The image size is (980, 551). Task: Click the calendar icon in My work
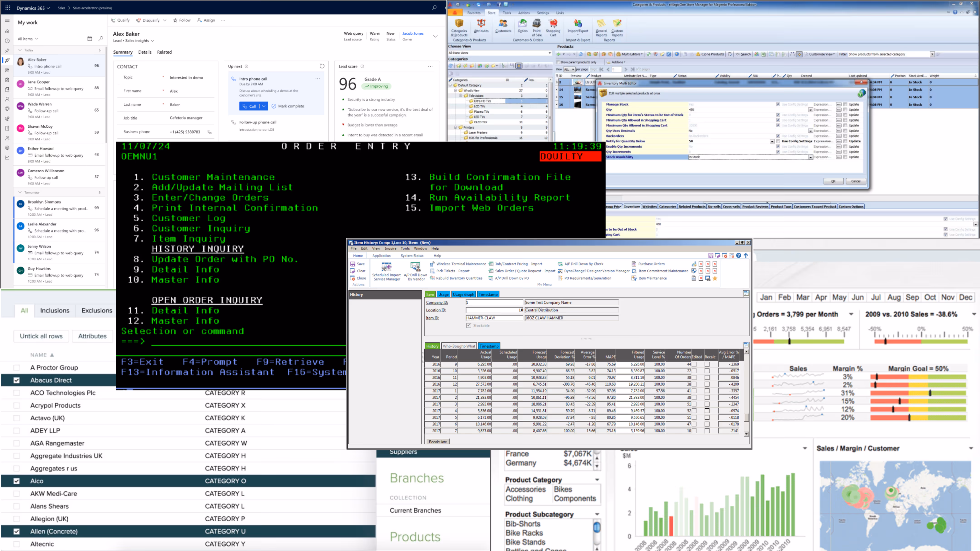[x=90, y=39]
